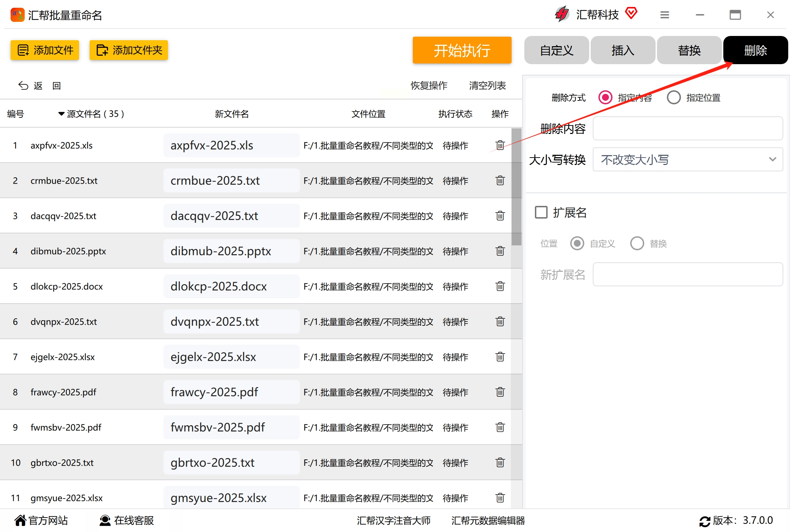Click chevron of 不改变大小写 combo box
The width and height of the screenshot is (790, 532).
(x=772, y=159)
